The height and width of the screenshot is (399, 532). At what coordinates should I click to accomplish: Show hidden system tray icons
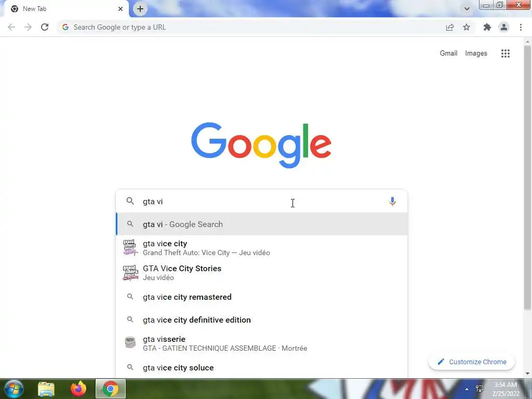point(467,389)
